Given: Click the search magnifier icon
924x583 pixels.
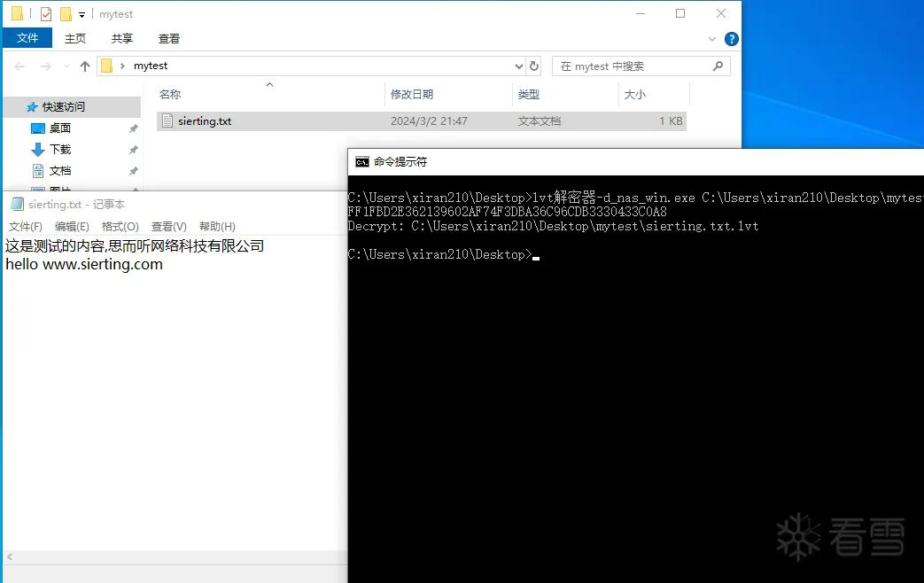Looking at the screenshot, I should point(718,66).
